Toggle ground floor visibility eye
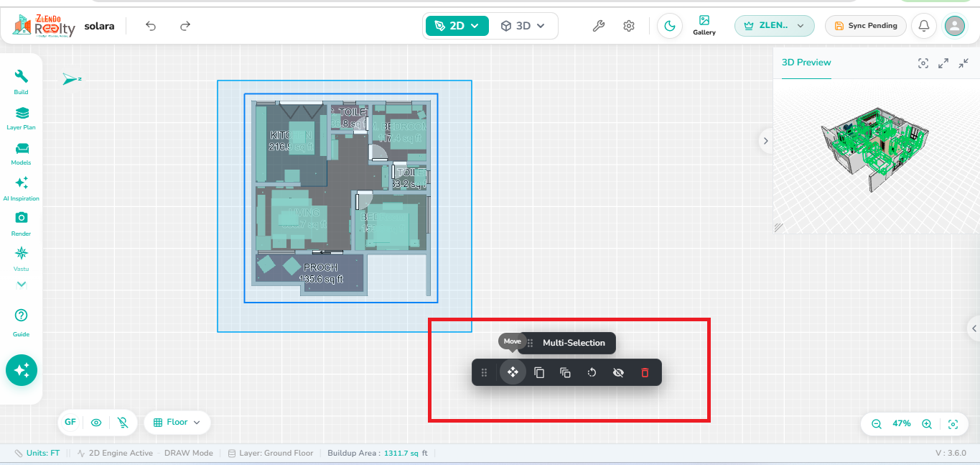 coord(96,423)
